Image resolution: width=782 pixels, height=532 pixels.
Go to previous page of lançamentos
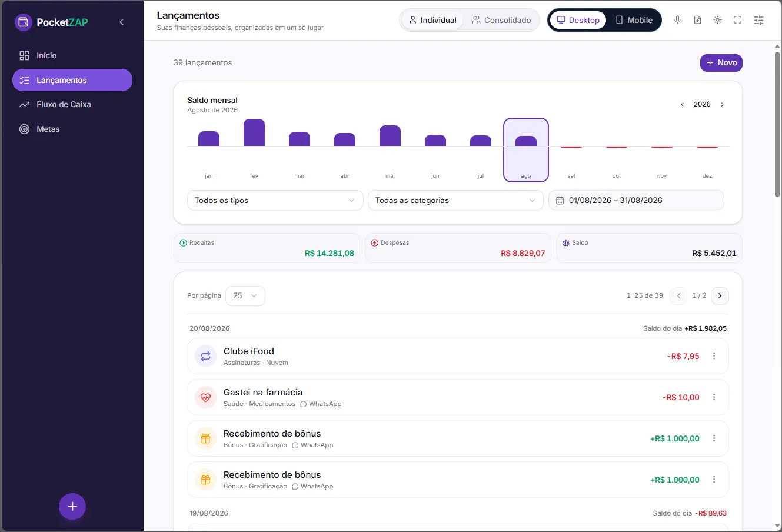(678, 295)
